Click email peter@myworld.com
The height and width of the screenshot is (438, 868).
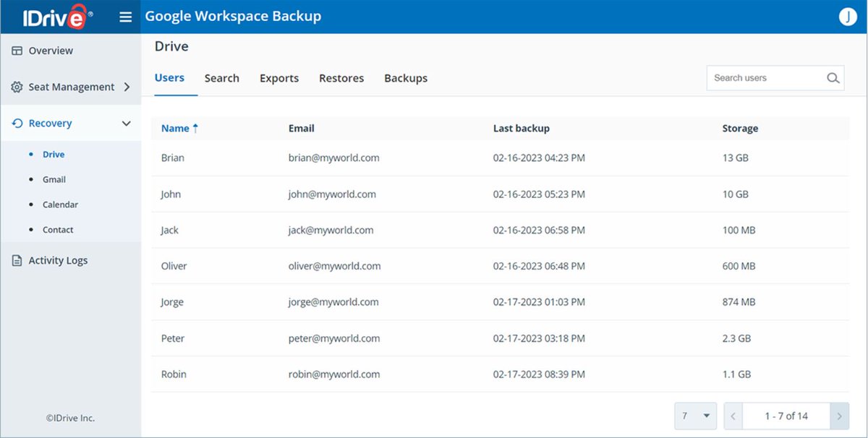pos(334,338)
